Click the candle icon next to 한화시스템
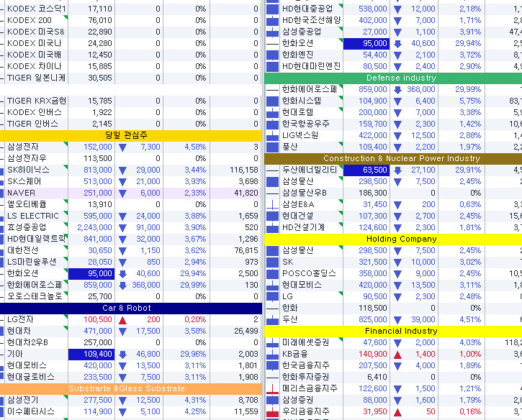This screenshot has width=522, height=420. 272,101
